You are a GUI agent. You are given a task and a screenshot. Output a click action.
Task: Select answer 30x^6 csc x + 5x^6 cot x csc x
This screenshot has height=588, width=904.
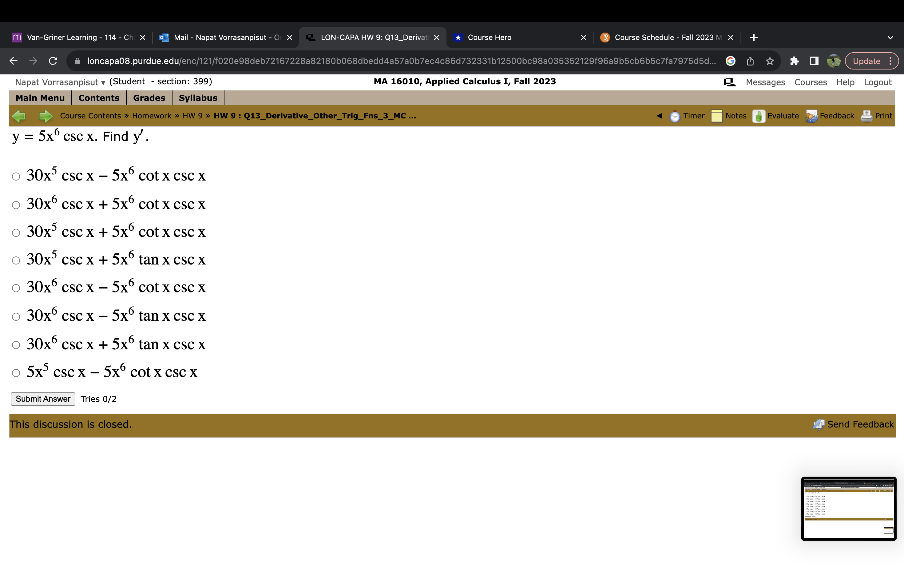[16, 205]
